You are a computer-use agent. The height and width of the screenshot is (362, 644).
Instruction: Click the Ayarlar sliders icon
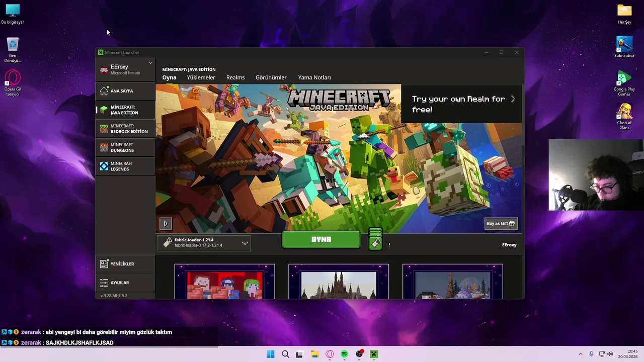pos(104,283)
